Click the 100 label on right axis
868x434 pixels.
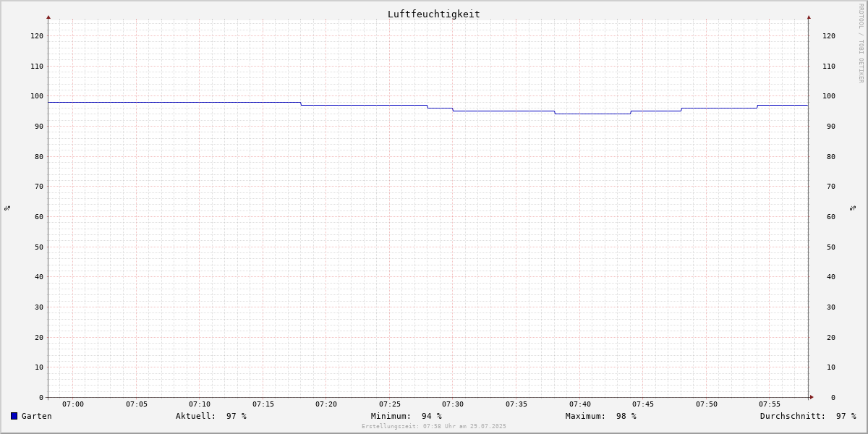pos(829,96)
